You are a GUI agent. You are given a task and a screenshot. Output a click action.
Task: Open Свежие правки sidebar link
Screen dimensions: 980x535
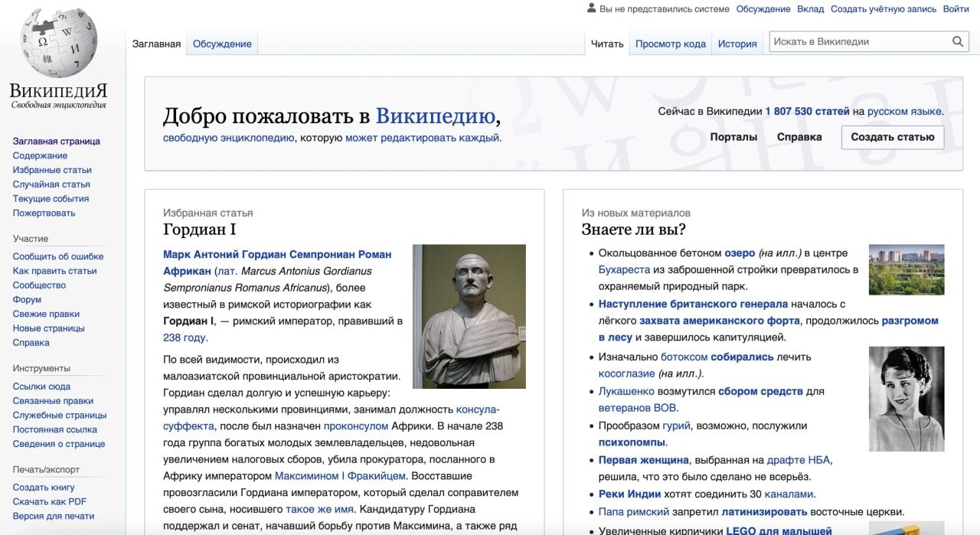[x=47, y=315]
